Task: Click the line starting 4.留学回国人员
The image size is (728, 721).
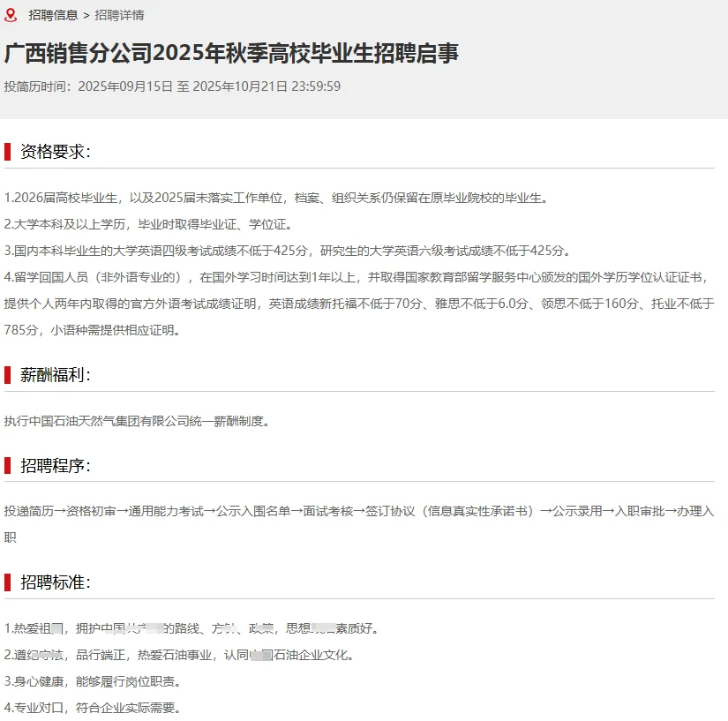Action: 357,278
